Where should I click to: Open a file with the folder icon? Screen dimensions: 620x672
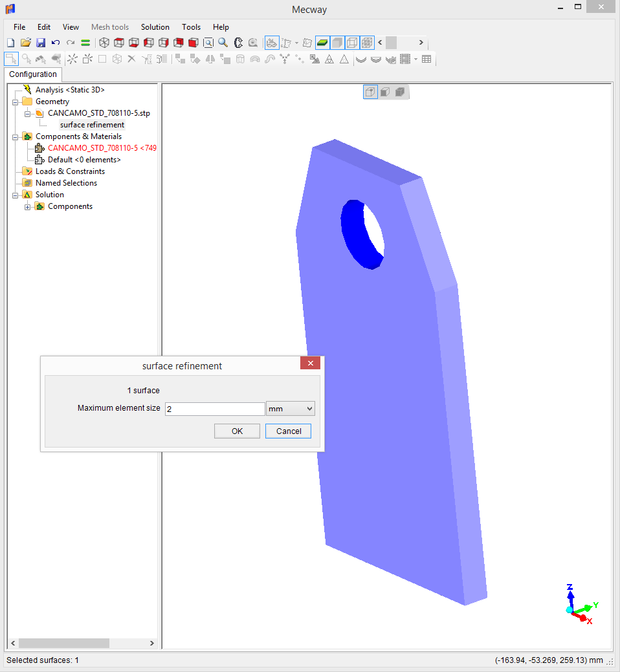click(26, 43)
